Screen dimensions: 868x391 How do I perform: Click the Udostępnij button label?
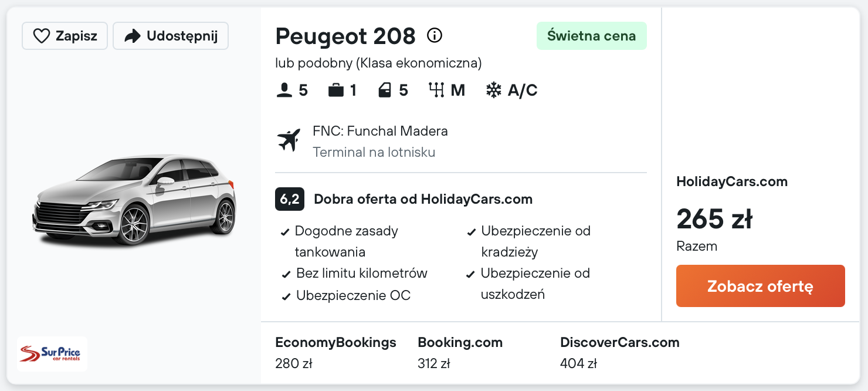[182, 36]
